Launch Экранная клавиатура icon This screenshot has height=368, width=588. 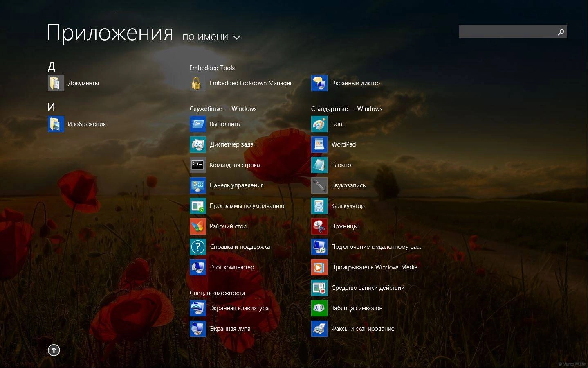[198, 308]
